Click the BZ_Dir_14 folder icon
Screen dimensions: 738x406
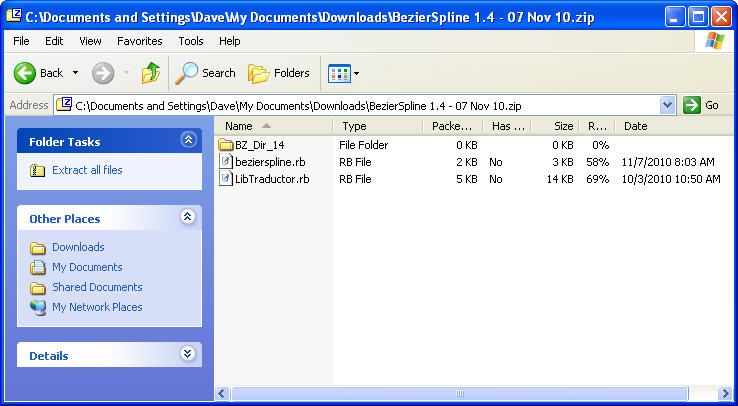point(226,144)
